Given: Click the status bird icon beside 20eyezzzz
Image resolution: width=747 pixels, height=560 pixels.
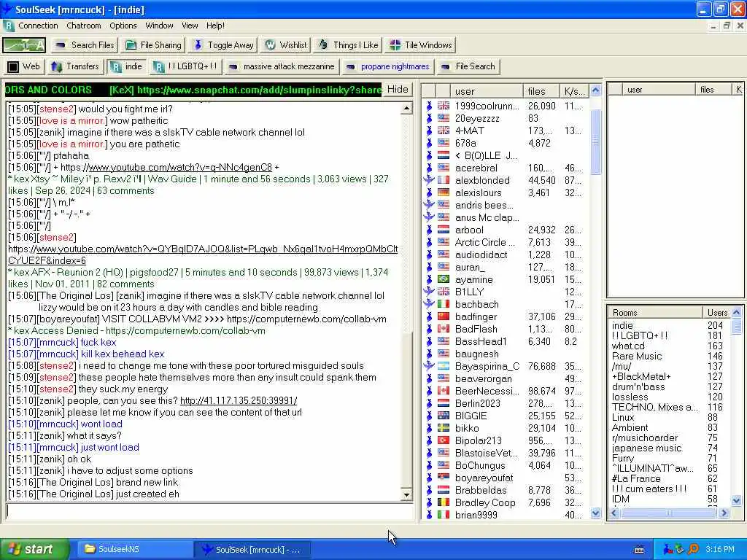Looking at the screenshot, I should [429, 118].
